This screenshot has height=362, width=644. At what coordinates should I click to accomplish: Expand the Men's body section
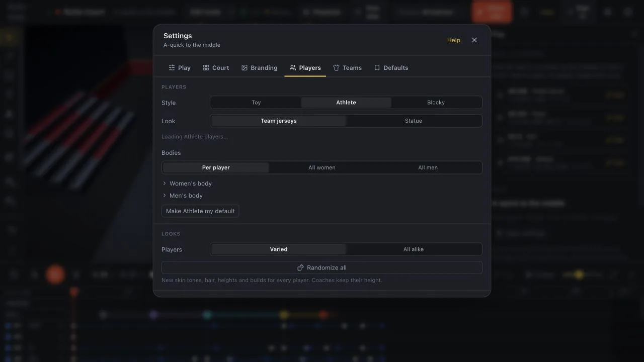183,196
